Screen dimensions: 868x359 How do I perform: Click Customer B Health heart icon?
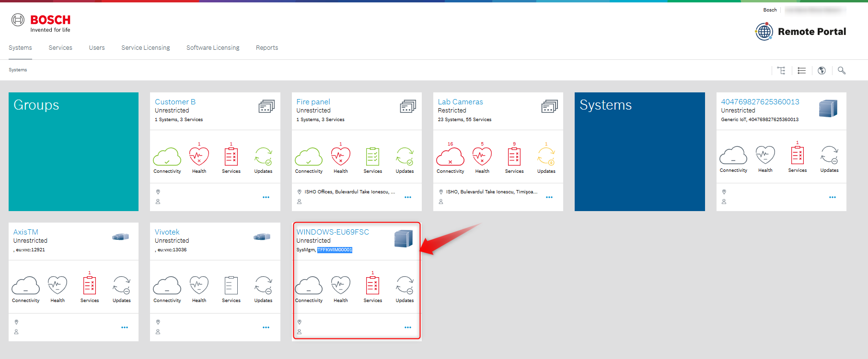point(199,157)
